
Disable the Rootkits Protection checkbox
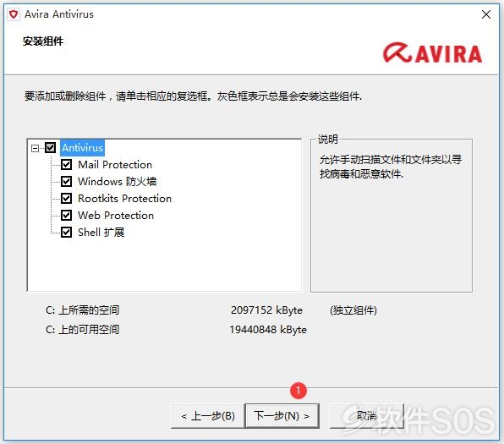click(x=67, y=199)
